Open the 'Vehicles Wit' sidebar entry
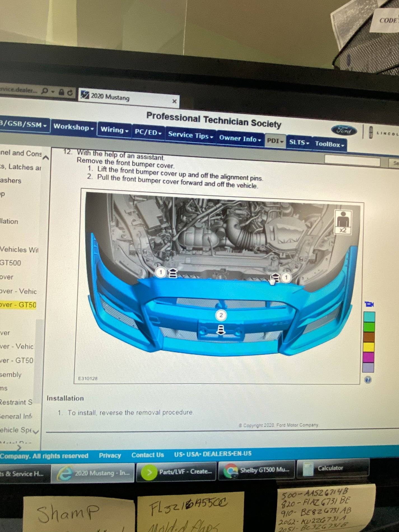 (x=19, y=249)
